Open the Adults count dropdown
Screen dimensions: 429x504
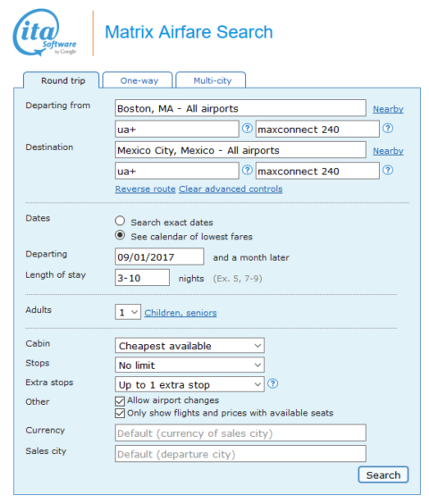pyautogui.click(x=128, y=312)
